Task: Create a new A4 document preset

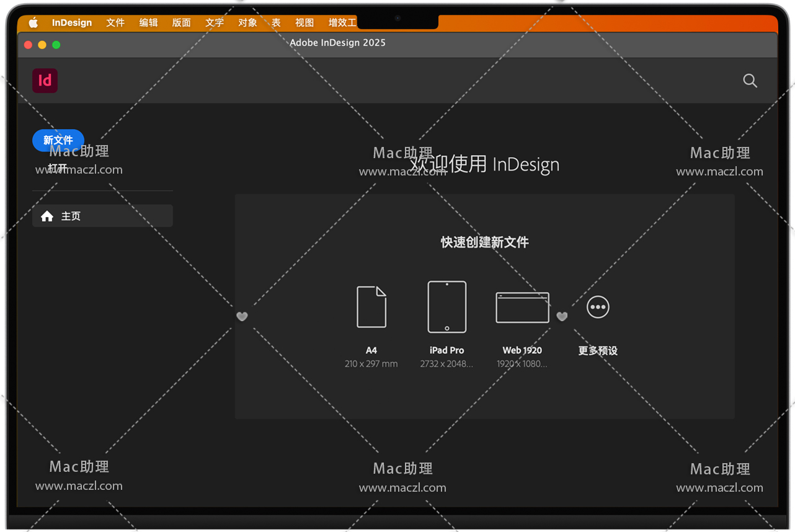Action: coord(371,307)
